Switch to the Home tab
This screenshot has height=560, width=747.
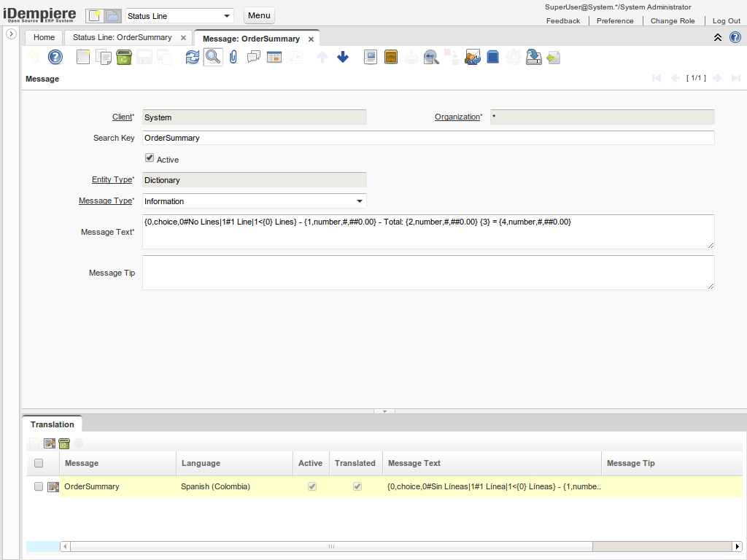(44, 37)
